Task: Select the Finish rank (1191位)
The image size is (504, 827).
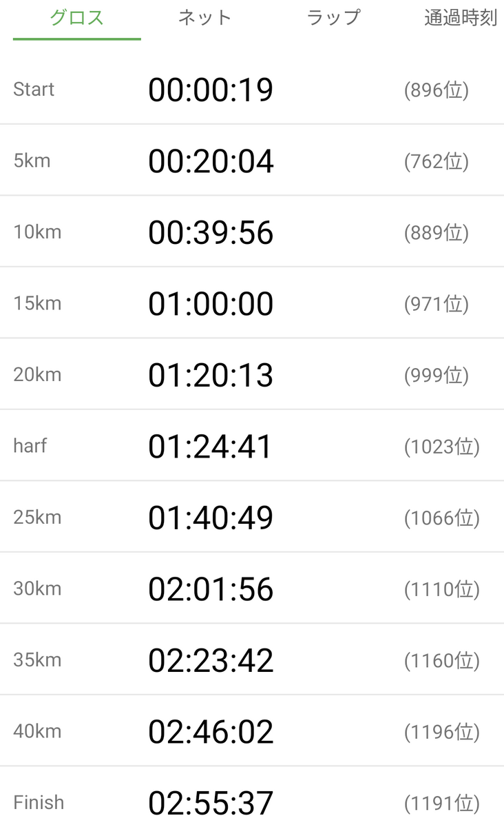Action: point(441,803)
